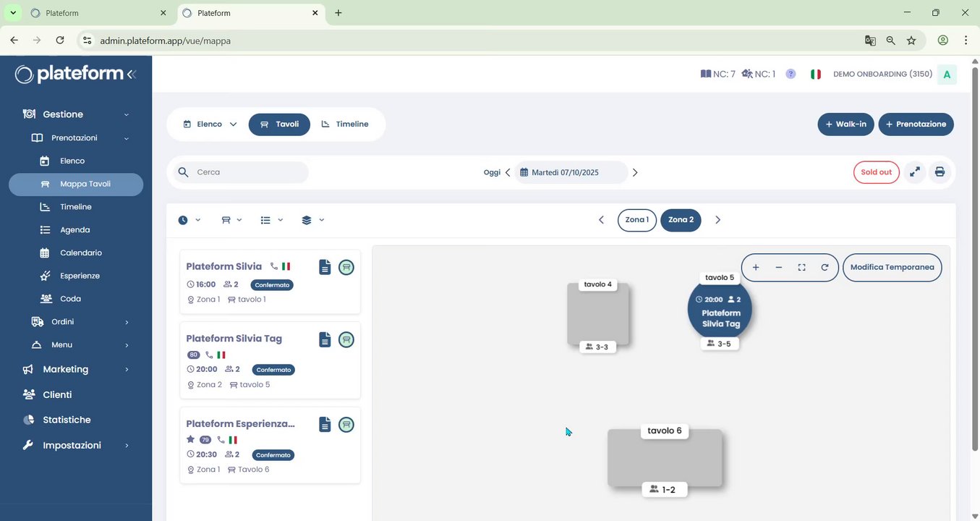The height and width of the screenshot is (521, 980).
Task: Open the Elenco view dropdown
Action: tap(210, 124)
